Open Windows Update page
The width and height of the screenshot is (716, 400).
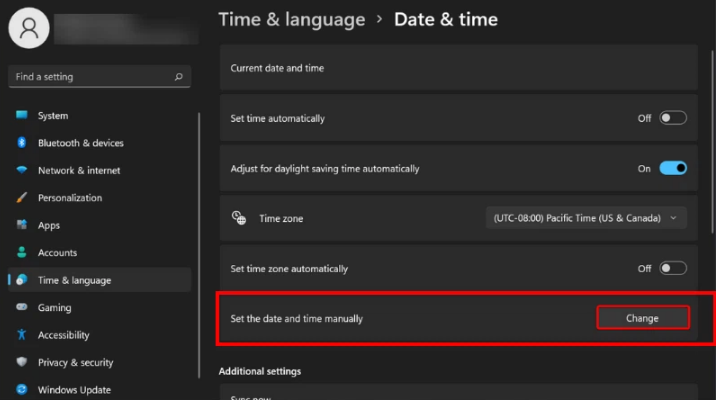pos(100,389)
